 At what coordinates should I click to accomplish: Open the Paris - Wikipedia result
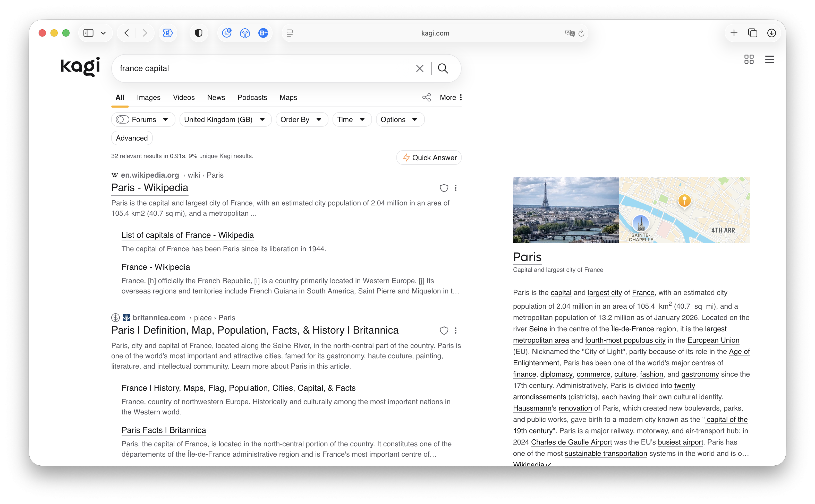[150, 188]
